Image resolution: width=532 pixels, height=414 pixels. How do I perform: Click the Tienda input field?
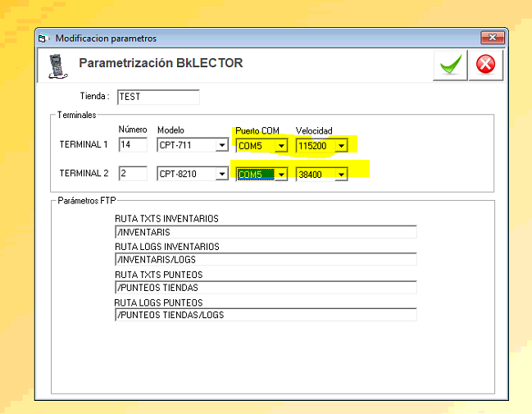point(158,97)
